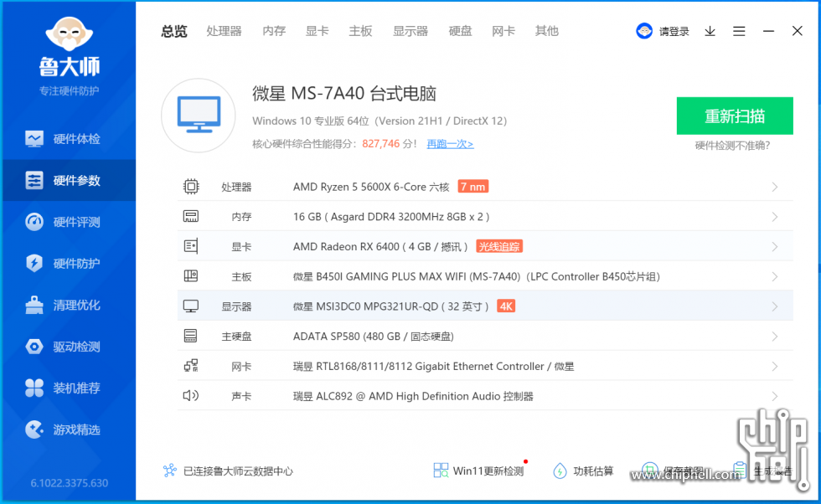Click the Win11更新检测 icon
This screenshot has width=821, height=504.
pos(441,470)
